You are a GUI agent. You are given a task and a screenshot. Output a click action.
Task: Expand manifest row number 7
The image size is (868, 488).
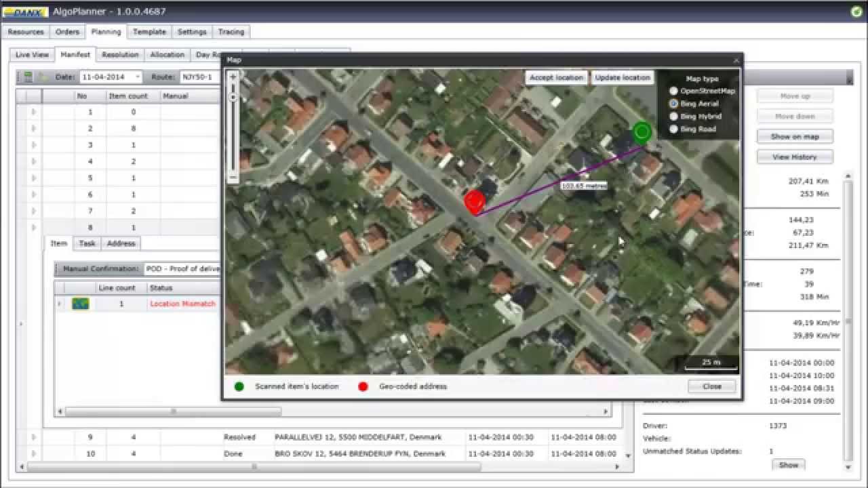33,211
